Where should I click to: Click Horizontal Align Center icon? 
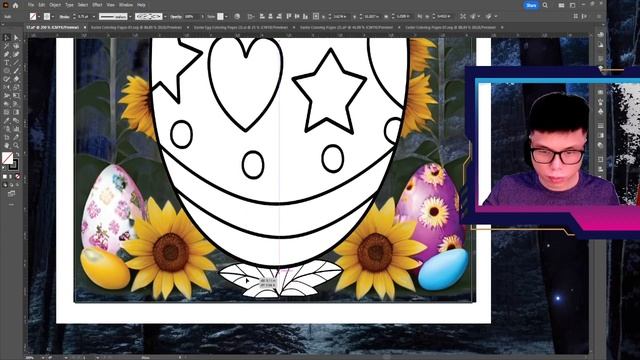pyautogui.click(x=271, y=16)
